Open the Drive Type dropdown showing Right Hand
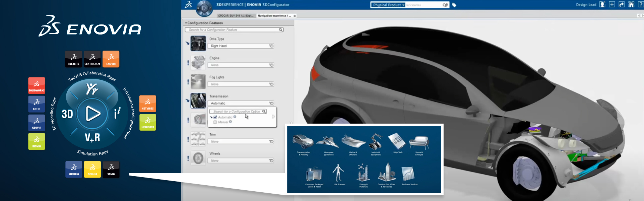The image size is (644, 201). click(241, 46)
